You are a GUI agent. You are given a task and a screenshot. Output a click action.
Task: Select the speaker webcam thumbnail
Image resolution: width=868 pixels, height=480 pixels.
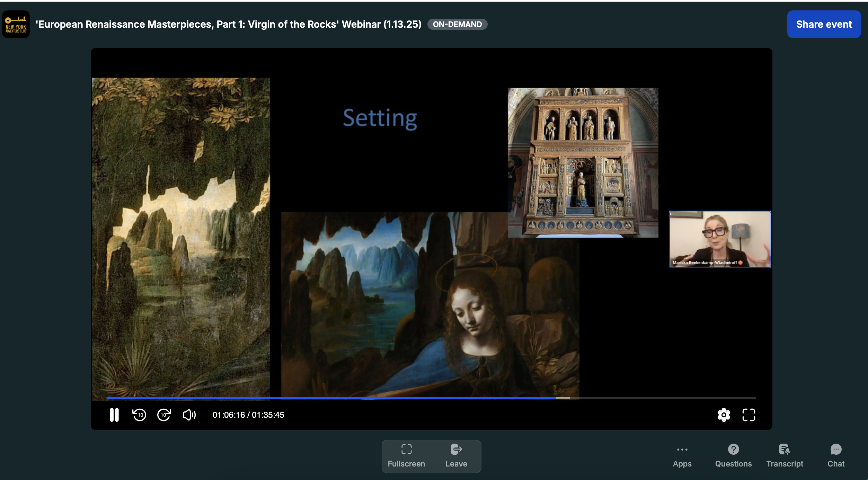(720, 239)
